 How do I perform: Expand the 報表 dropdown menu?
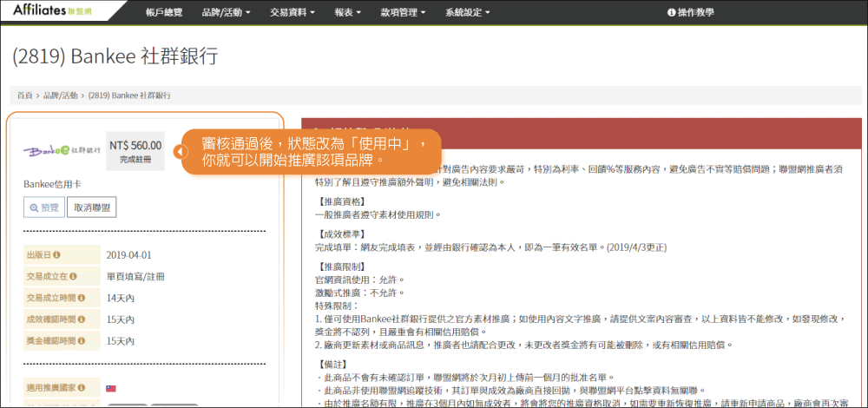(348, 11)
